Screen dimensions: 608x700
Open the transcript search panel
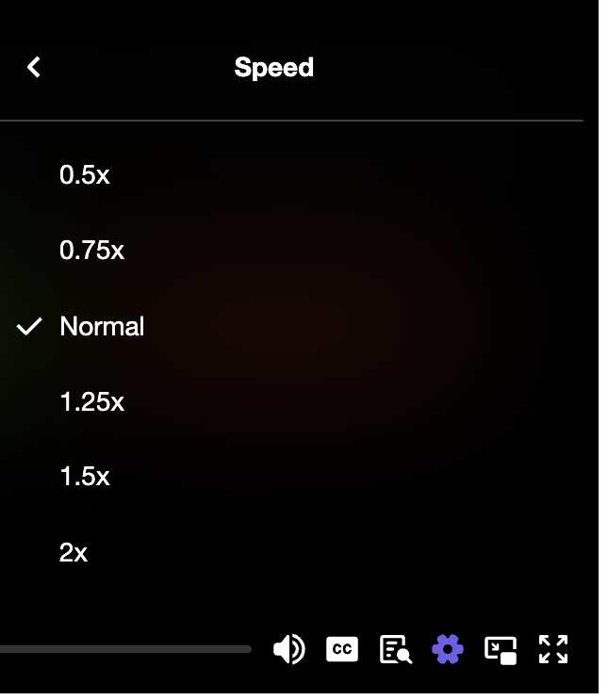coord(395,649)
